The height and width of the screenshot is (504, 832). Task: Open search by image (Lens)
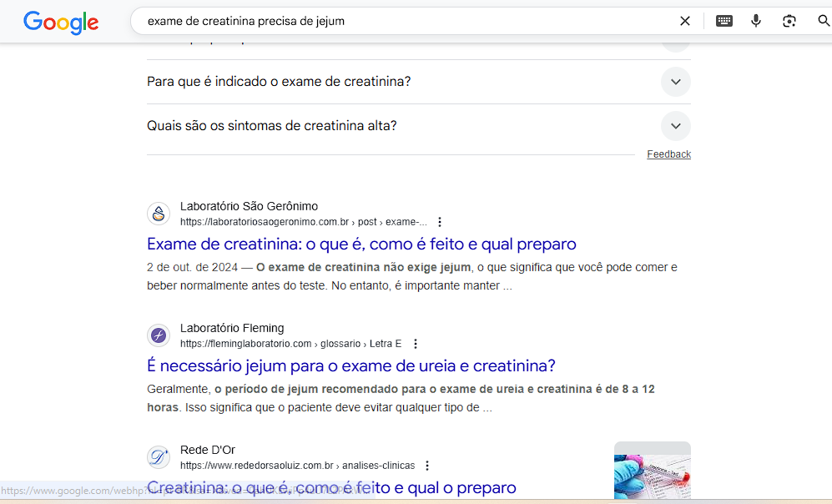point(789,21)
